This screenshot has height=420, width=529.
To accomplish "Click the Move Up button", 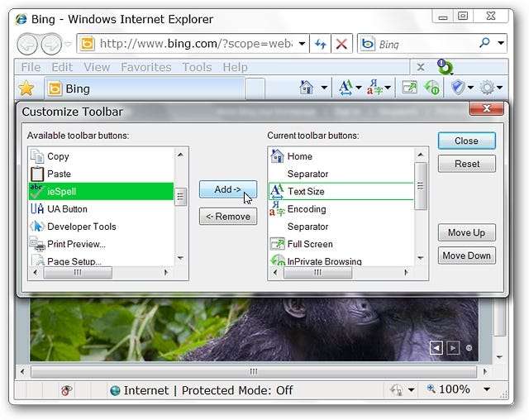I will [x=466, y=232].
